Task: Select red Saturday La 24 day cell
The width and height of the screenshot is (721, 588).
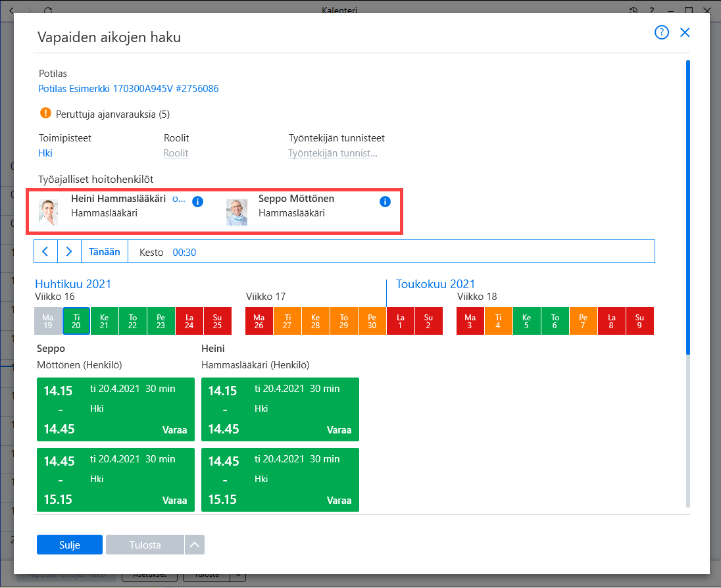Action: 189,321
